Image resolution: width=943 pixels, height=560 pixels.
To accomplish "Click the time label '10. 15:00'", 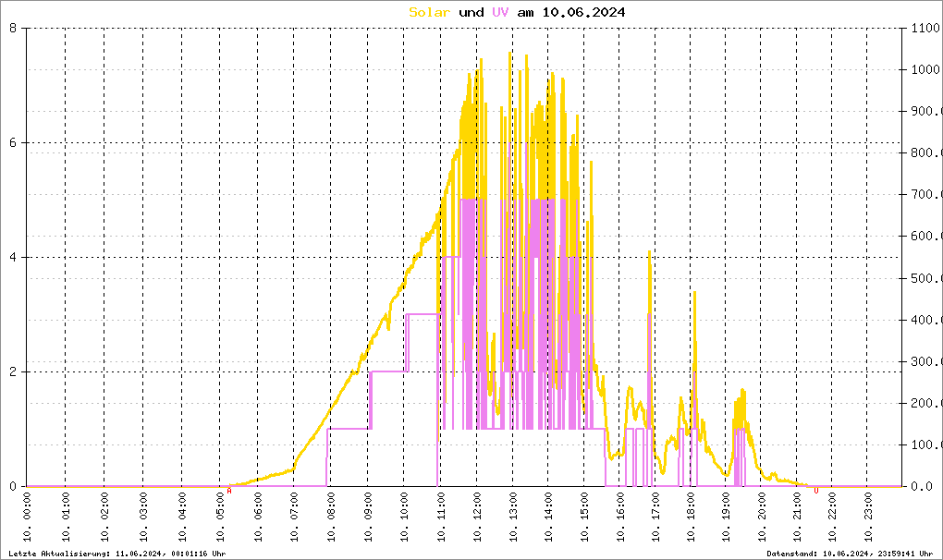I will 584,517.
